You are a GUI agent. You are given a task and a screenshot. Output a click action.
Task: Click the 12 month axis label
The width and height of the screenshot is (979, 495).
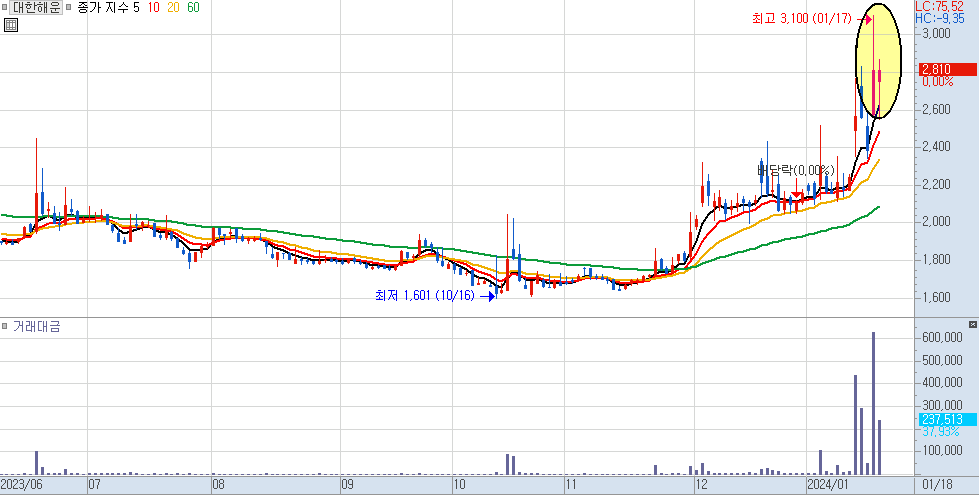pyautogui.click(x=701, y=484)
